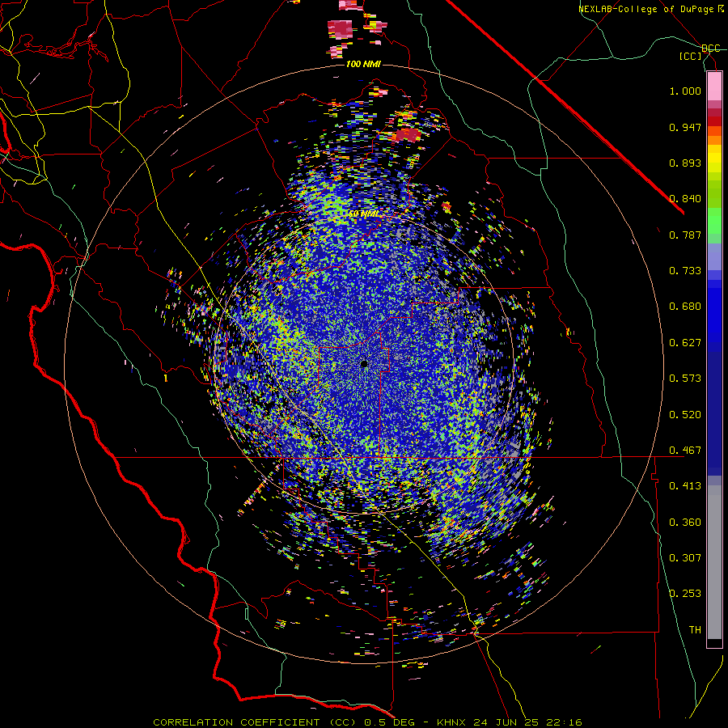Select the 0.627 legend value
728x728 pixels.
pyautogui.click(x=685, y=343)
